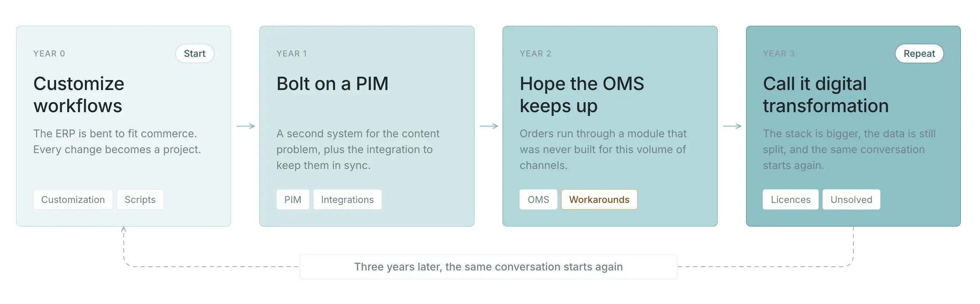Select the OMS tag

pos(538,199)
